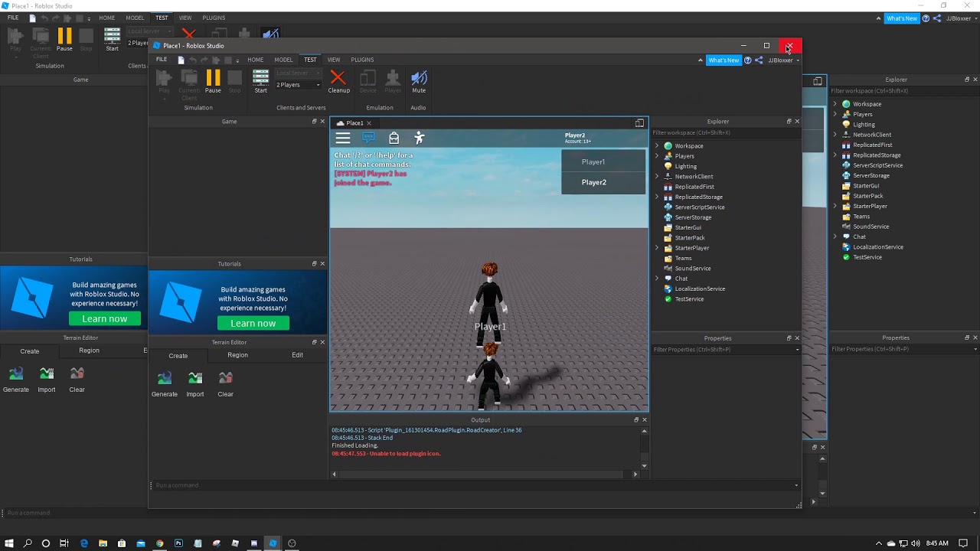Open the Windows Start menu
The width and height of the screenshot is (980, 551).
point(9,543)
